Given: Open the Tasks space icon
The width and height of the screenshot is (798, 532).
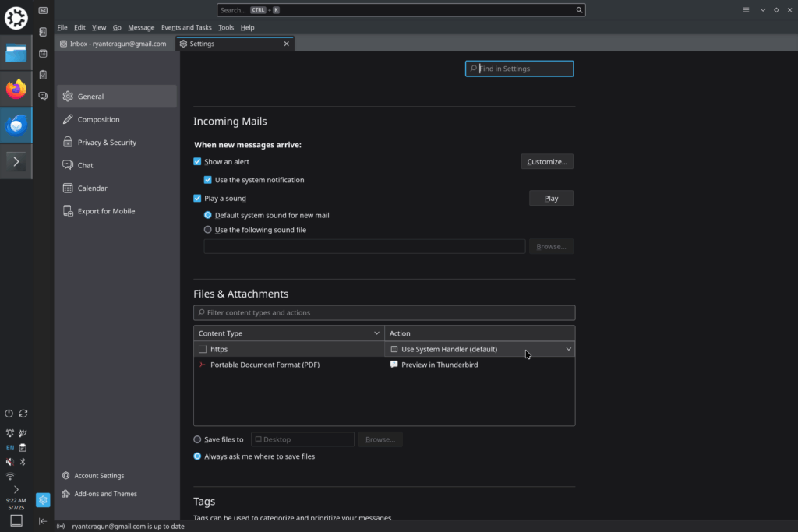Looking at the screenshot, I should point(43,75).
